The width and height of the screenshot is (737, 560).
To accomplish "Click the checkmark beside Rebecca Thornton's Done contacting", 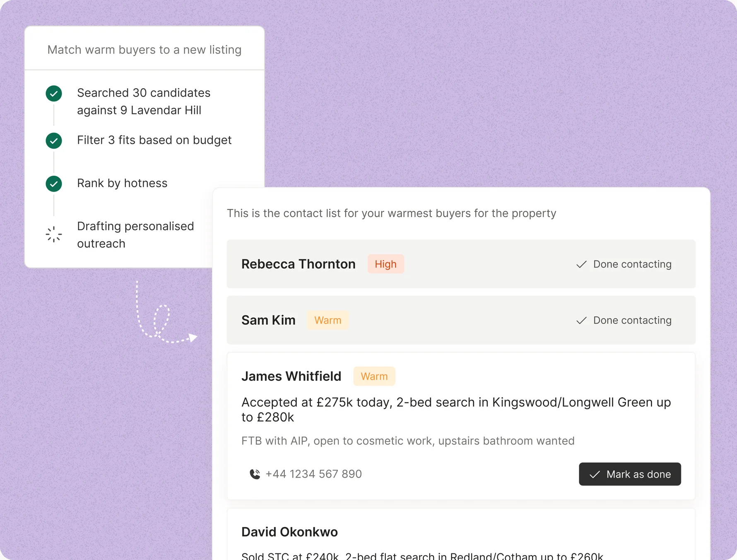I will pyautogui.click(x=581, y=264).
